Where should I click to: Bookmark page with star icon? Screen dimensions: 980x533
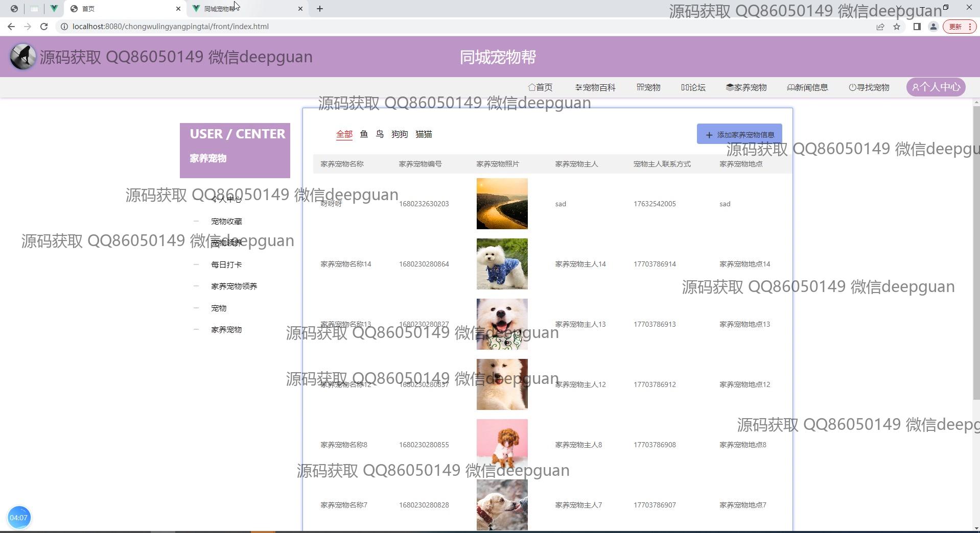point(897,27)
